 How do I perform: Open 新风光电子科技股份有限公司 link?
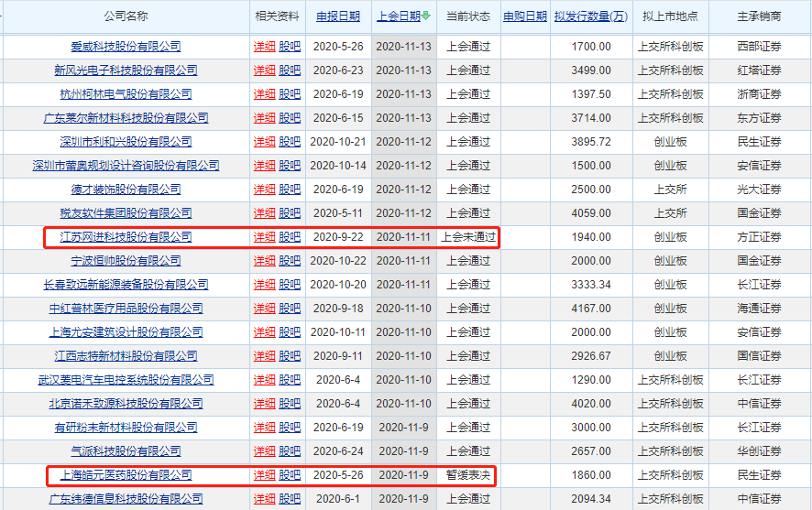[126, 71]
